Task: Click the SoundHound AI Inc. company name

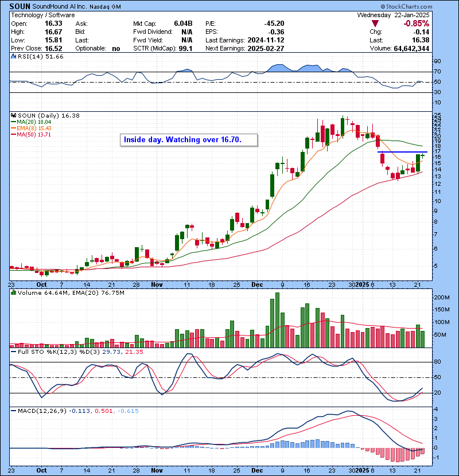Action: pyautogui.click(x=60, y=6)
